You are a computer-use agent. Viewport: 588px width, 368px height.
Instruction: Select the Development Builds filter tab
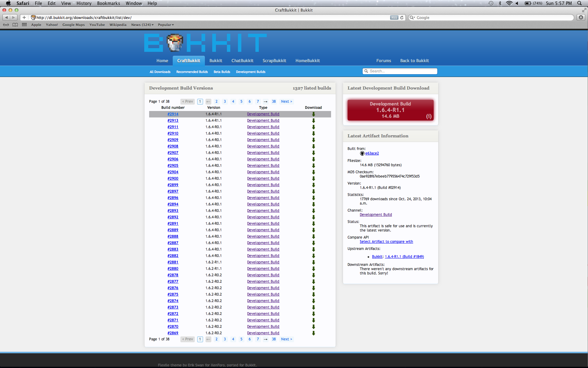pyautogui.click(x=251, y=72)
